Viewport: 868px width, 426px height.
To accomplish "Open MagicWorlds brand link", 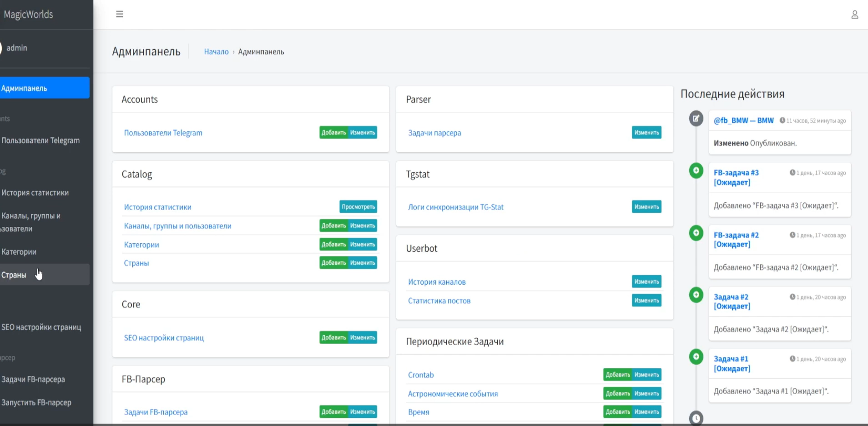I will [28, 14].
